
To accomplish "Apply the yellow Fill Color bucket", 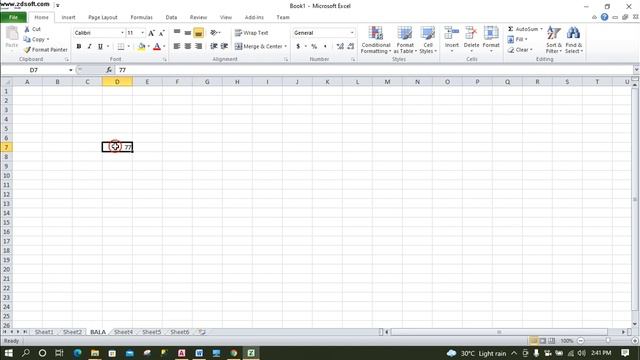I will (141, 47).
